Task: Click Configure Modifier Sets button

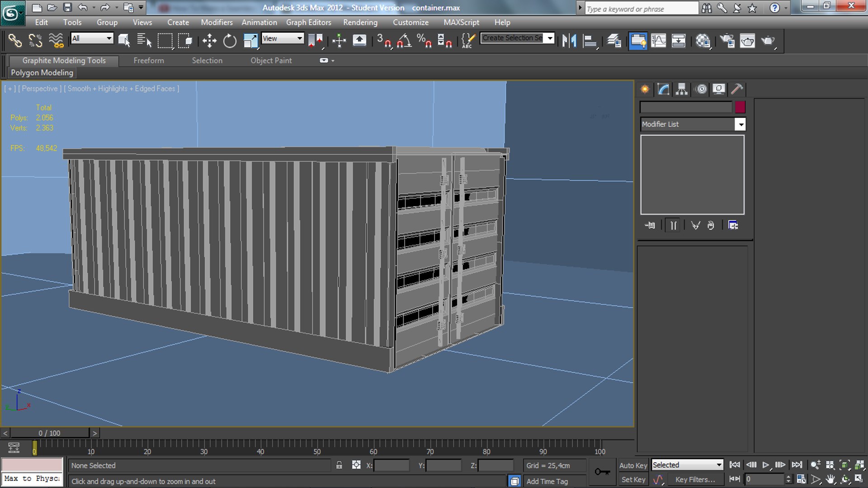Action: click(x=733, y=225)
